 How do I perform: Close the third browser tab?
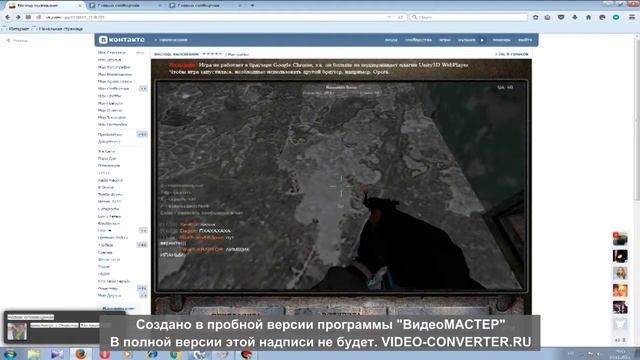click(x=240, y=5)
